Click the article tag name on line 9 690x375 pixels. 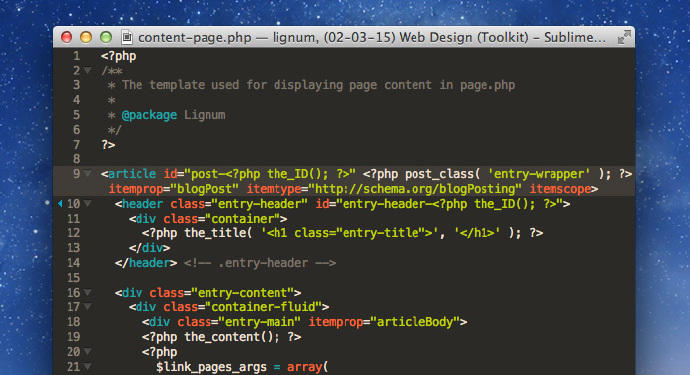132,174
